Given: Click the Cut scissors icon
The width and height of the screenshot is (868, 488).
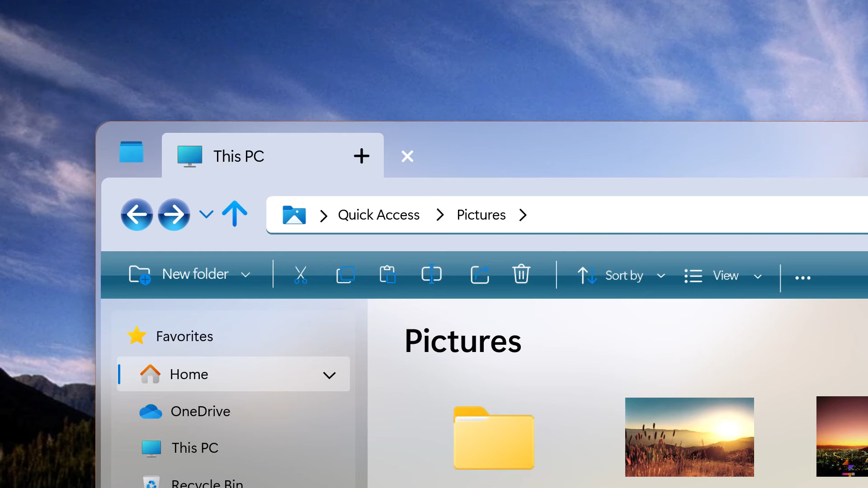Looking at the screenshot, I should coord(301,275).
